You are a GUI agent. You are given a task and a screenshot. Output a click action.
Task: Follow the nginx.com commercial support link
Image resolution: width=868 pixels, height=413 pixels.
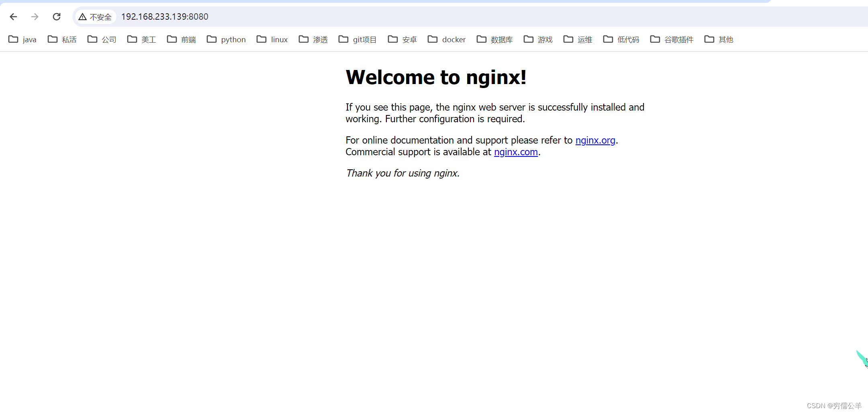coord(516,152)
